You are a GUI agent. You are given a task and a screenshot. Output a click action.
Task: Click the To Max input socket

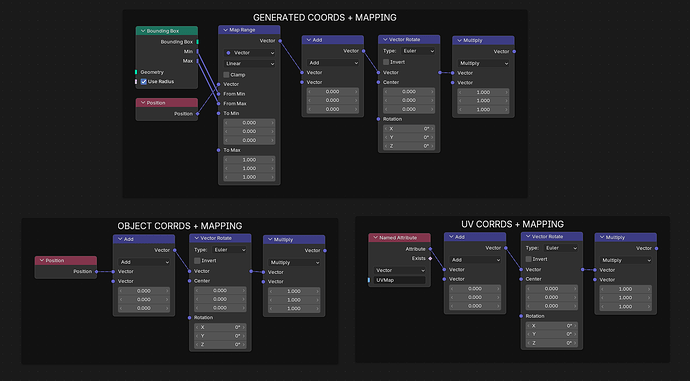tap(219, 150)
